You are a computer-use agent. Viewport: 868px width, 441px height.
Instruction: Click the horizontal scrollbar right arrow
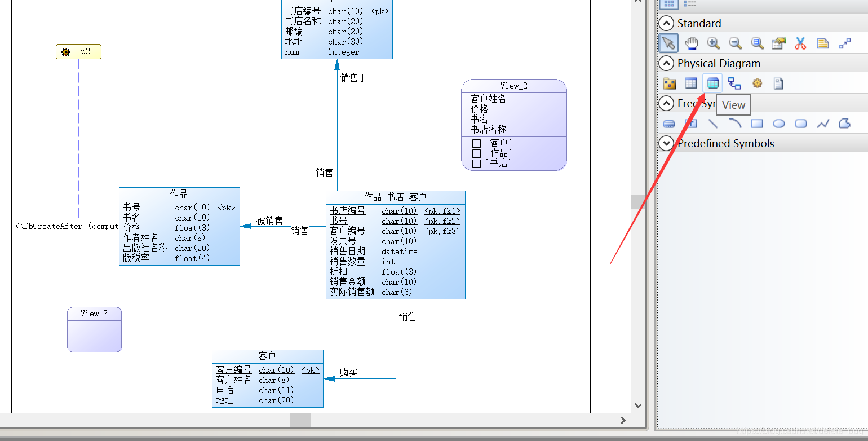(623, 420)
